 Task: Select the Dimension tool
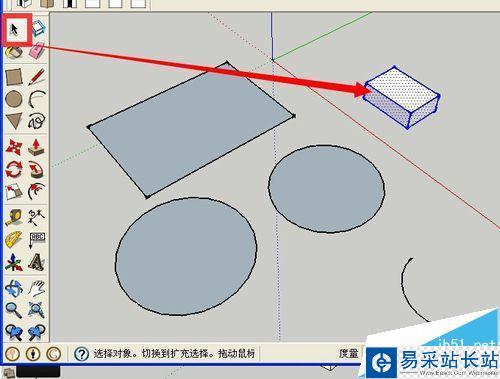point(37,217)
